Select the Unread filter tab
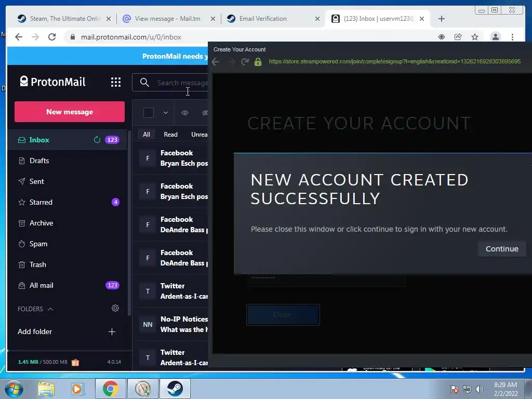 (199, 135)
